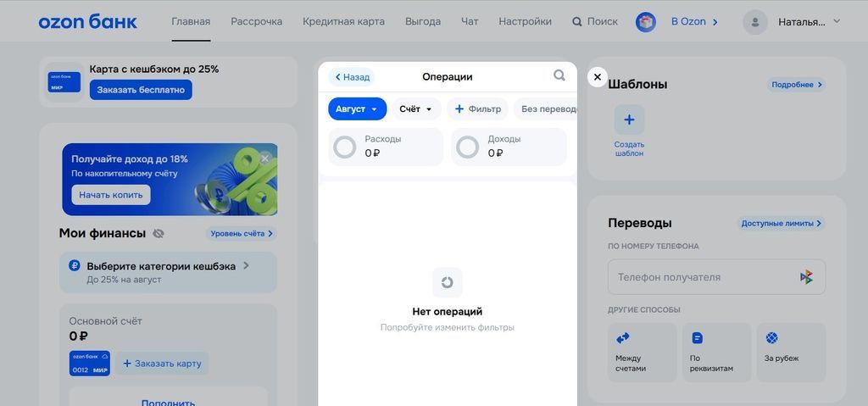Dismiss the savings income banner
Image resolution: width=868 pixels, height=406 pixels.
(264, 159)
